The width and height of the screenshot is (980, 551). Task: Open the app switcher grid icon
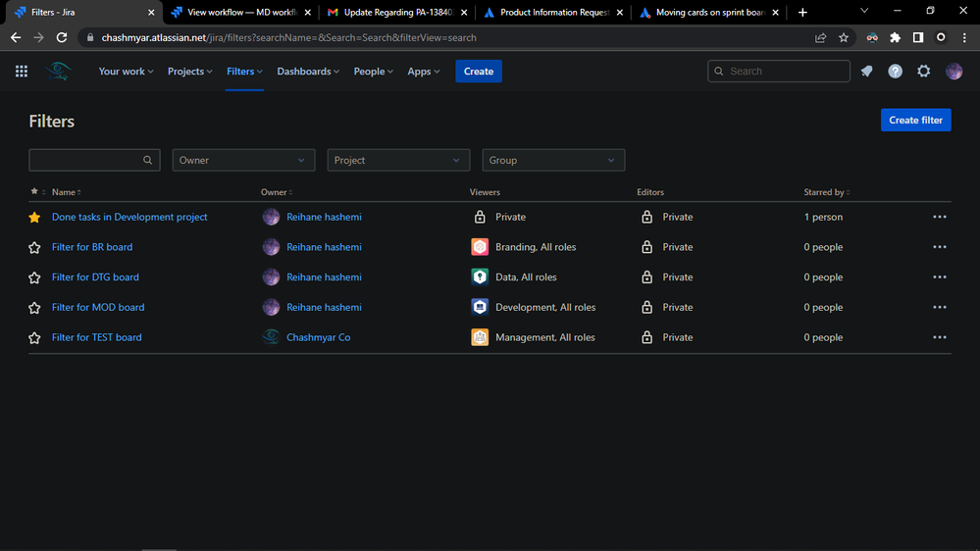coord(22,72)
